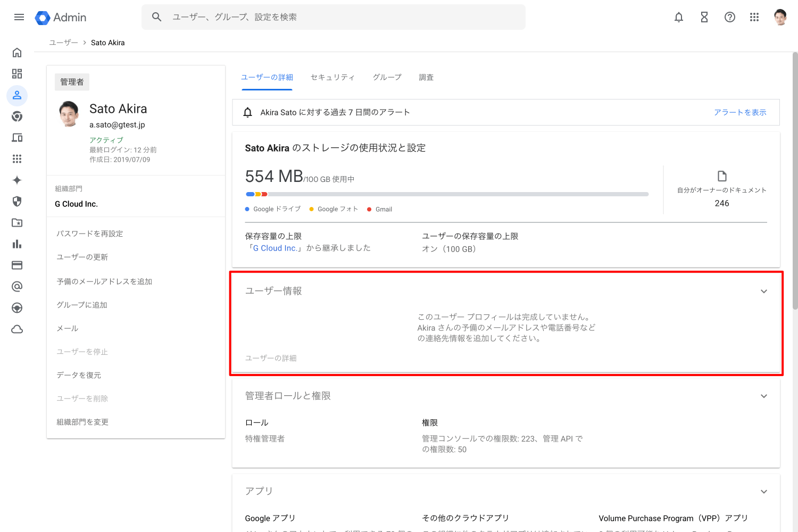Expand the アプリ section chevron
This screenshot has width=798, height=532.
[764, 492]
